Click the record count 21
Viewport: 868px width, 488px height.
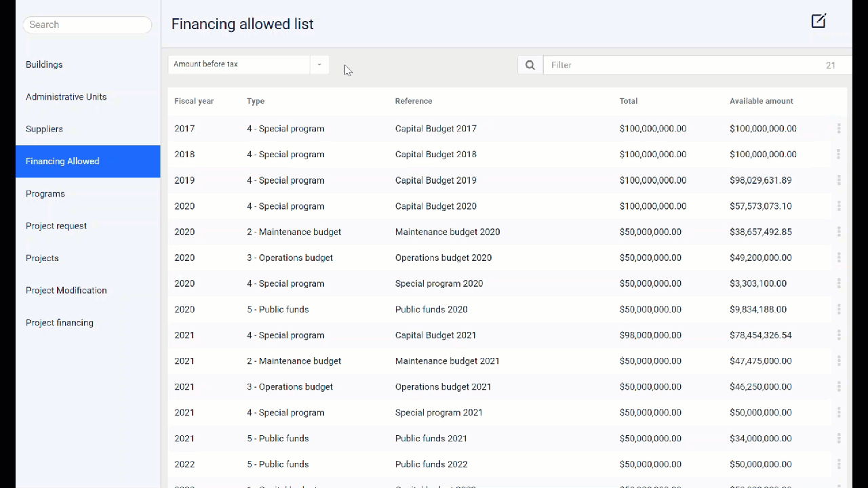point(831,66)
